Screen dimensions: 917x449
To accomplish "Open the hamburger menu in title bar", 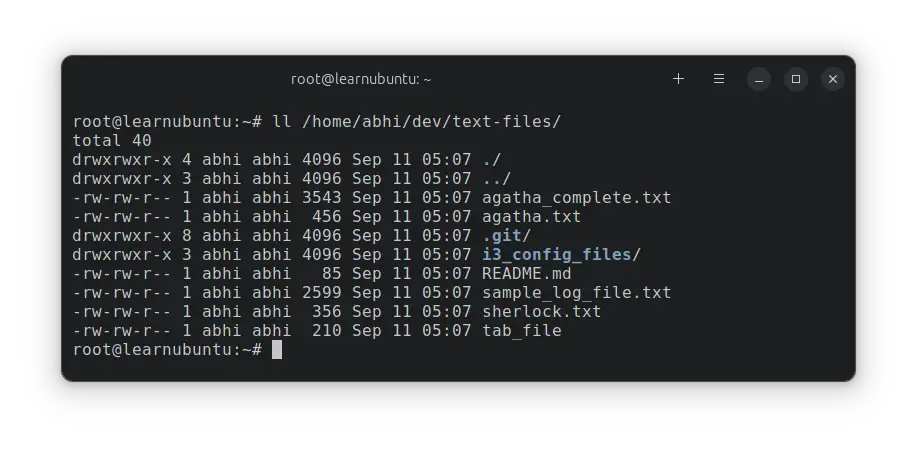I will (x=719, y=79).
